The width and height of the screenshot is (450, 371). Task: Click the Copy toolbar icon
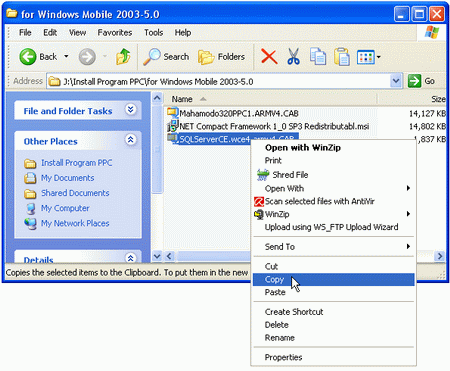pos(318,56)
